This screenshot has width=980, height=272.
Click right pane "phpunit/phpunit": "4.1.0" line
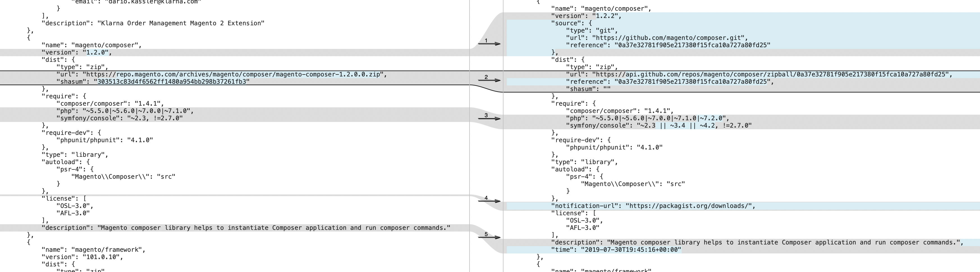614,147
